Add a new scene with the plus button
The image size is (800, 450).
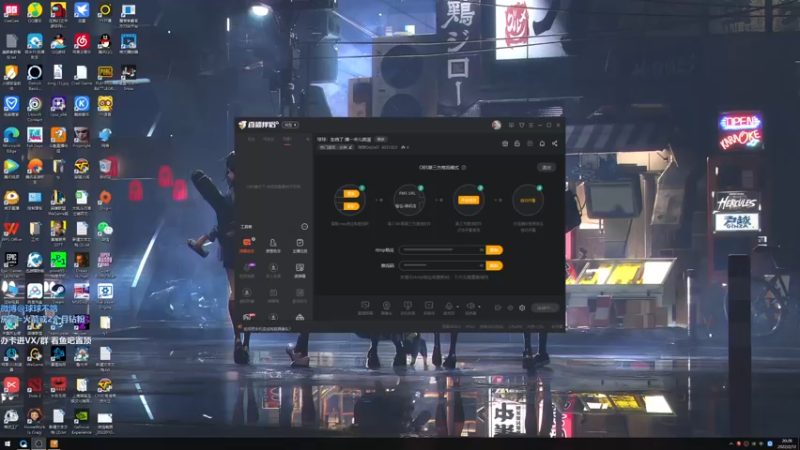coord(307,139)
